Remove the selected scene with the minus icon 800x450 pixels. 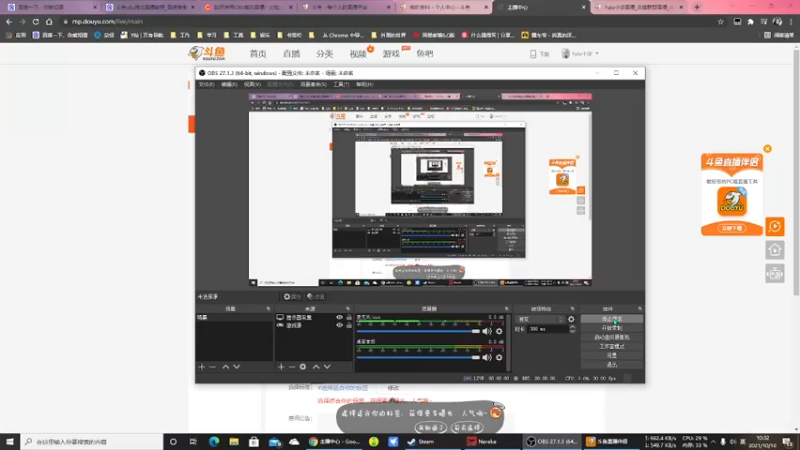coord(213,367)
